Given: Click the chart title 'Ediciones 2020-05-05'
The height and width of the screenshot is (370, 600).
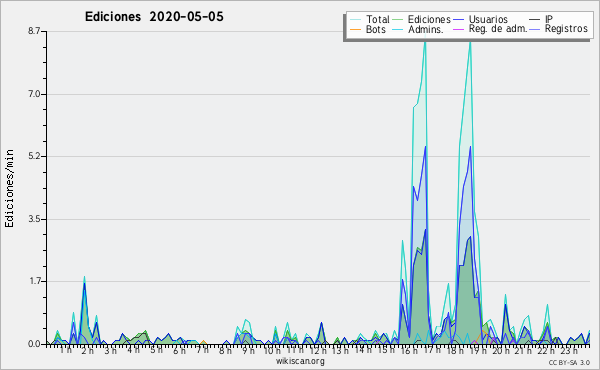Looking at the screenshot, I should pyautogui.click(x=154, y=17).
